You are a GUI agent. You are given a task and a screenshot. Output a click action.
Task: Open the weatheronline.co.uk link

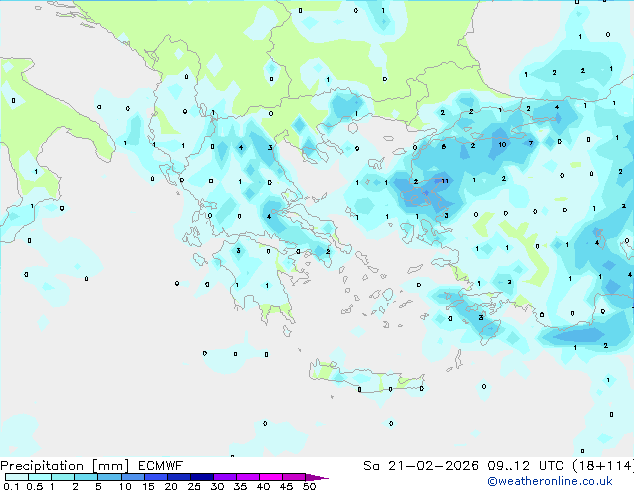550,481
